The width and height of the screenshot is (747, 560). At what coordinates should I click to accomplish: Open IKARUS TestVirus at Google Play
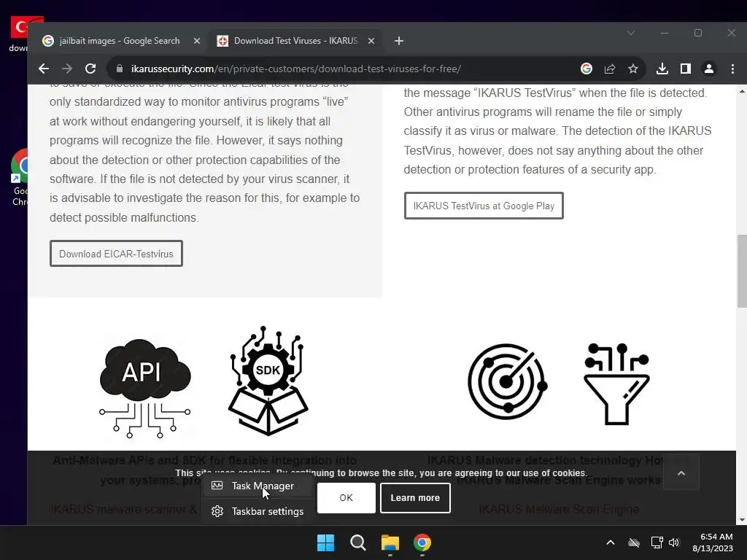click(x=484, y=206)
